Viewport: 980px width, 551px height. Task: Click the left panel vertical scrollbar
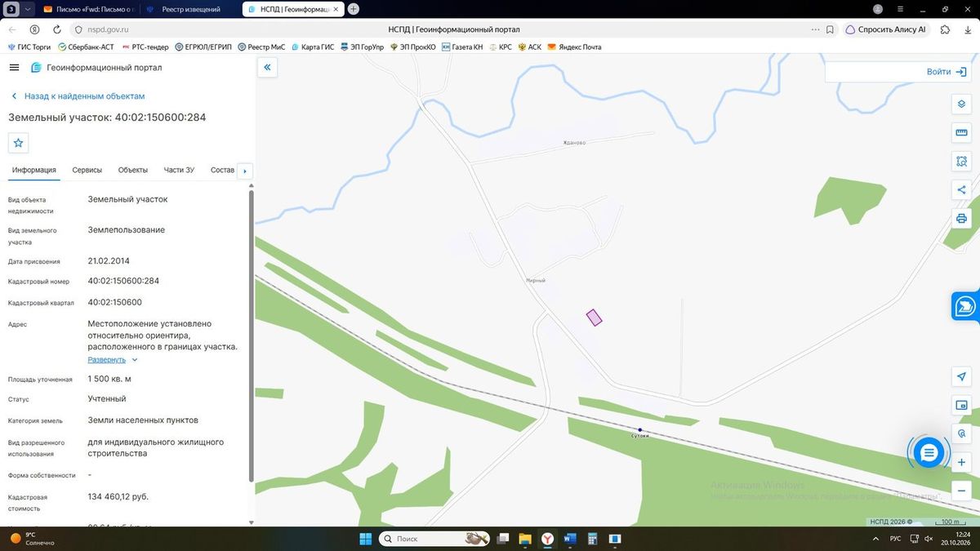tap(252, 335)
